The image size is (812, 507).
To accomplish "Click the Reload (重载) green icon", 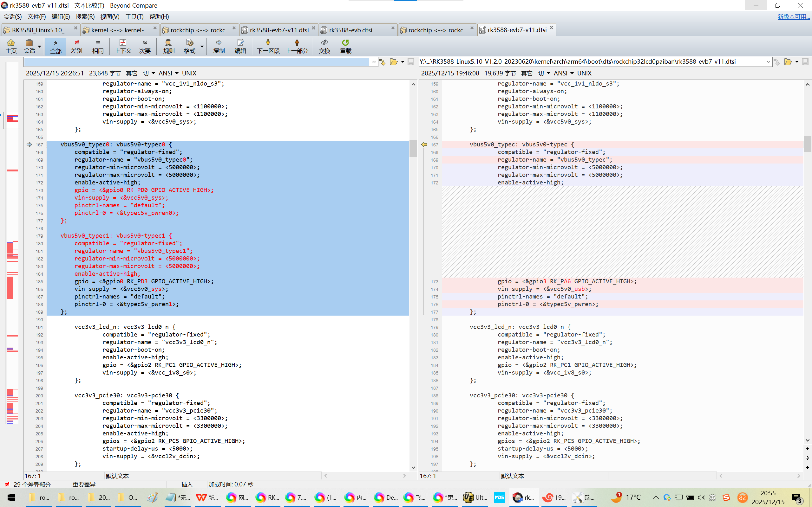I will pos(345,46).
